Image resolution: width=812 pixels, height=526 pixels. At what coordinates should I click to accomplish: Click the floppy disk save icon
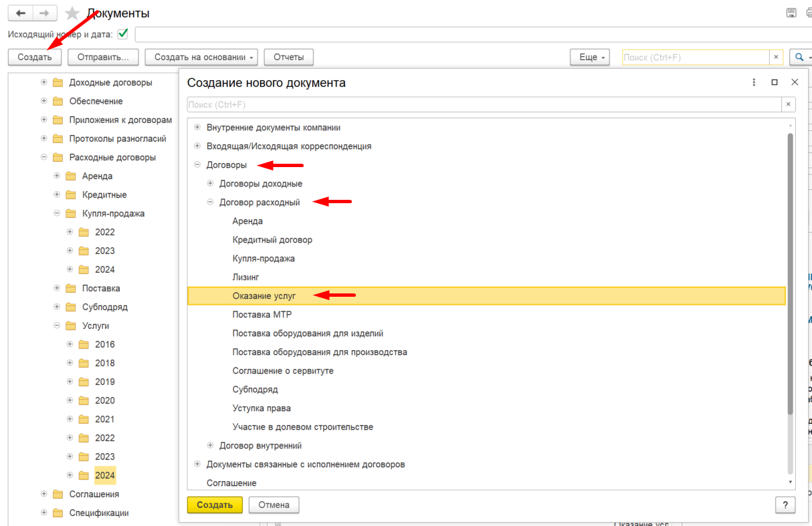(791, 13)
